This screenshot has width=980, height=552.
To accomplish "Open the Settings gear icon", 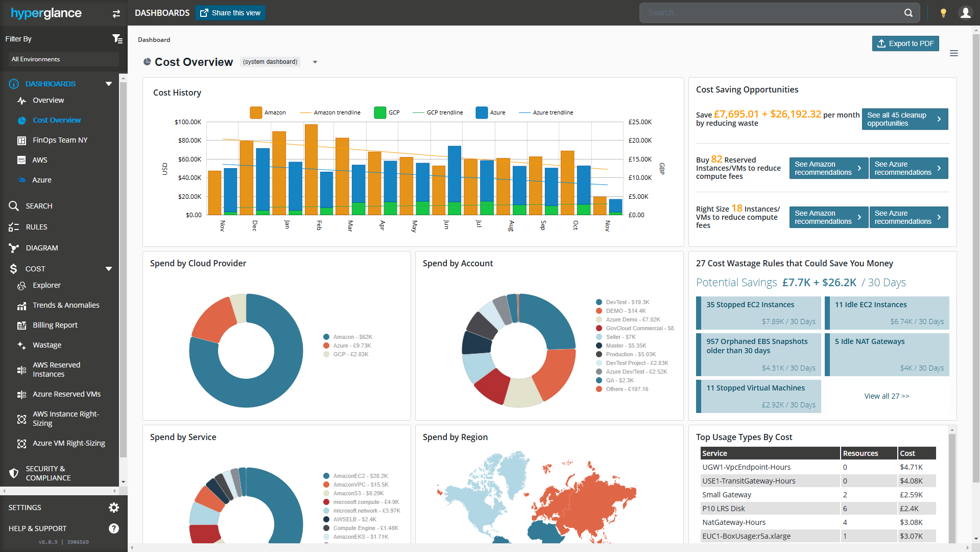I will coord(114,508).
